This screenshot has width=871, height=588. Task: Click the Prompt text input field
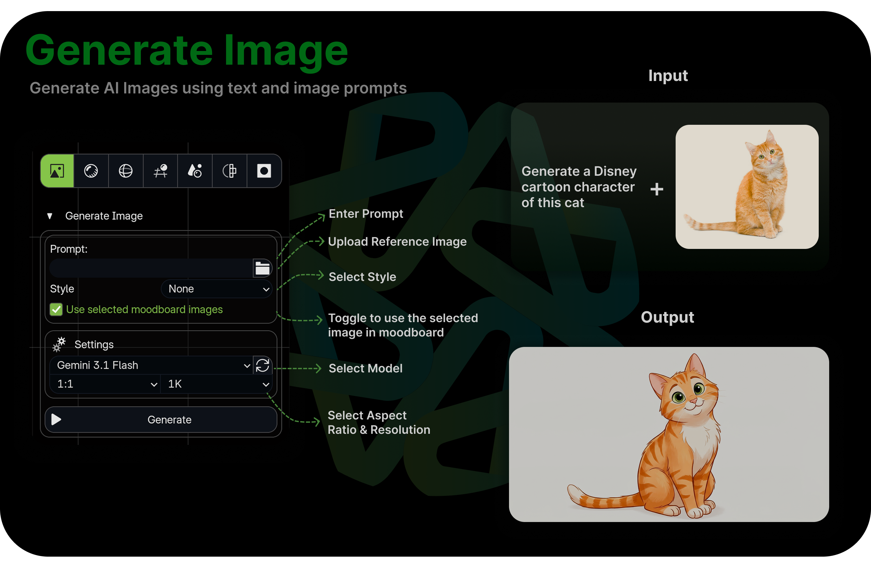click(151, 268)
